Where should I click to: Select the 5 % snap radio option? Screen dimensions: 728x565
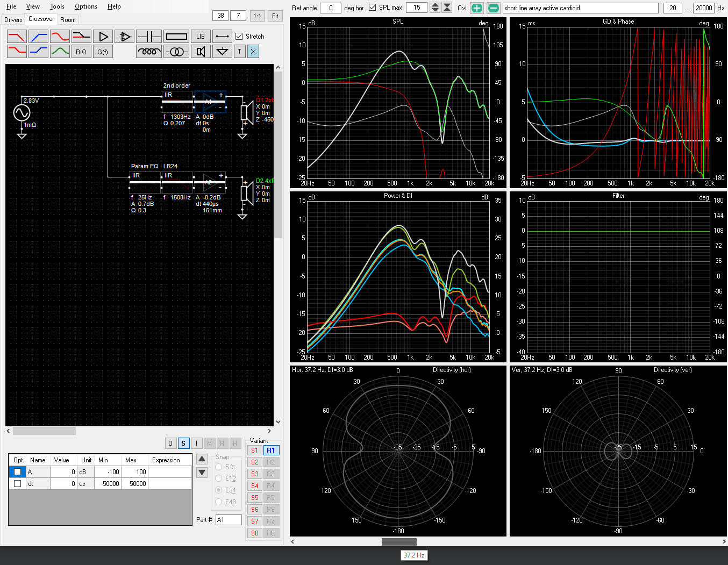click(x=219, y=467)
